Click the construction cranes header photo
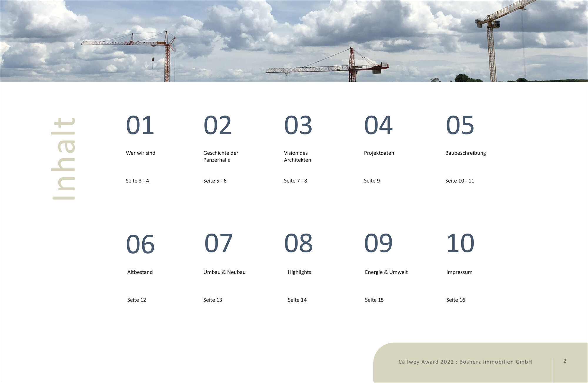The image size is (588, 383). (x=294, y=41)
